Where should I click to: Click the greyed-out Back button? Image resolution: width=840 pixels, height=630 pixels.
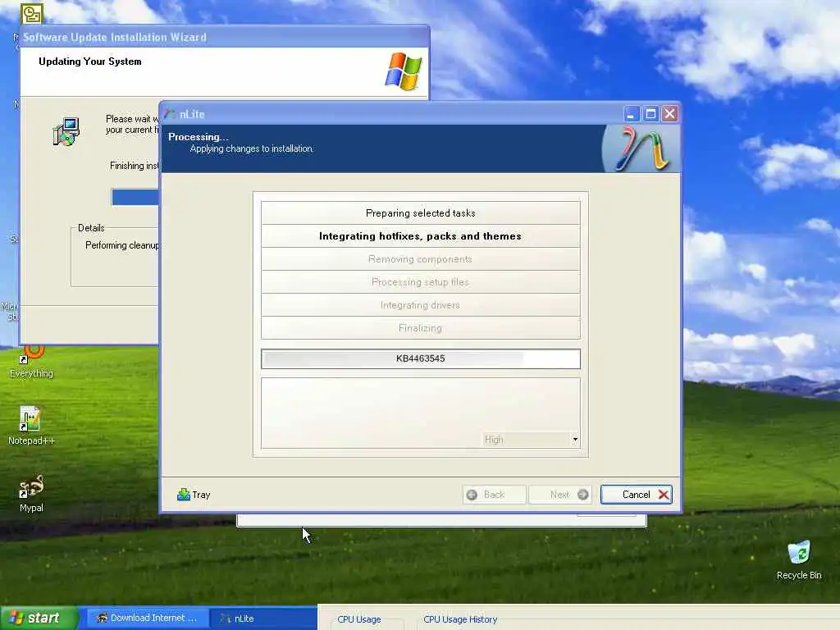[x=494, y=495]
